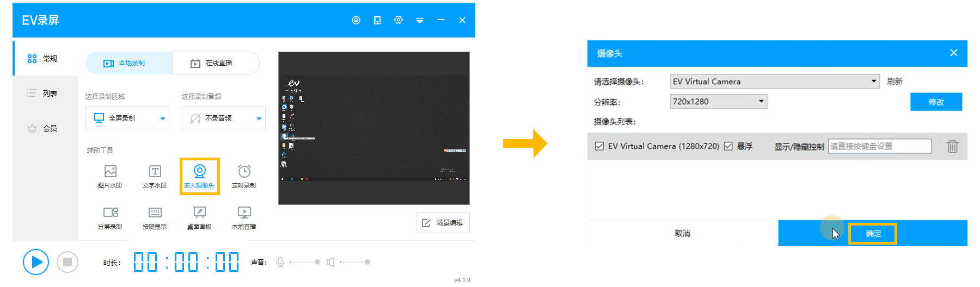Open settings gear in EV录屏 title bar
980x287 pixels.
[399, 20]
